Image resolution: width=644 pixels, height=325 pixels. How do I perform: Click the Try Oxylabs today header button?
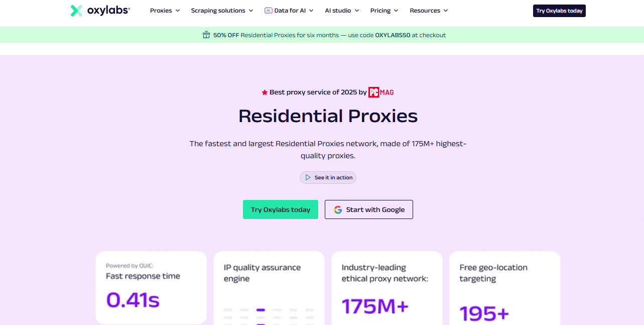559,10
